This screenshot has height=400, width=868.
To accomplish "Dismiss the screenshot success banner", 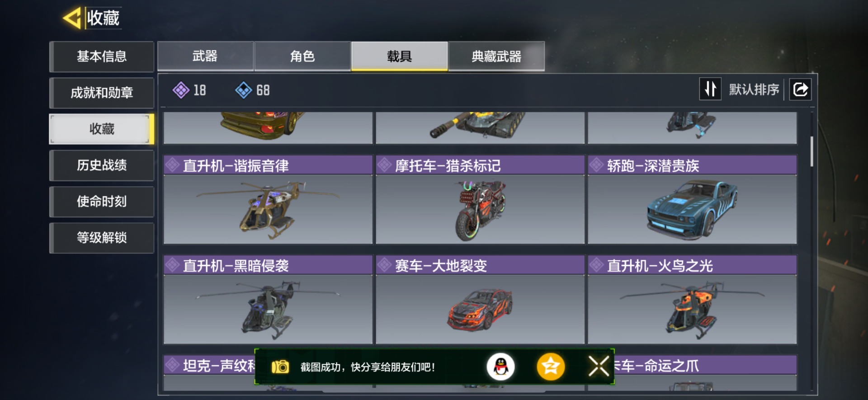I will [x=599, y=366].
